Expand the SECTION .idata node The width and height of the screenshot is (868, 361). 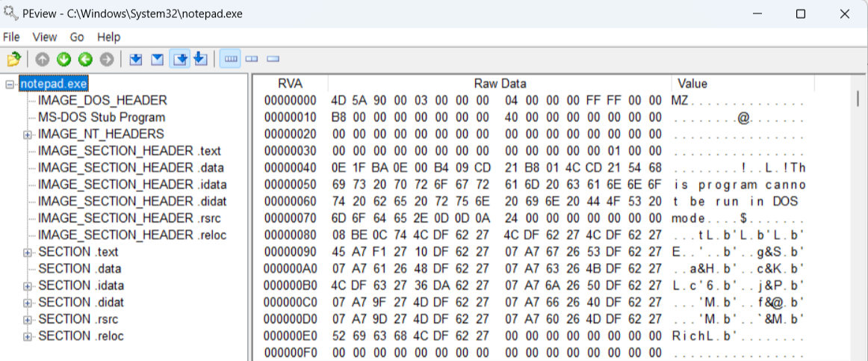click(x=27, y=286)
